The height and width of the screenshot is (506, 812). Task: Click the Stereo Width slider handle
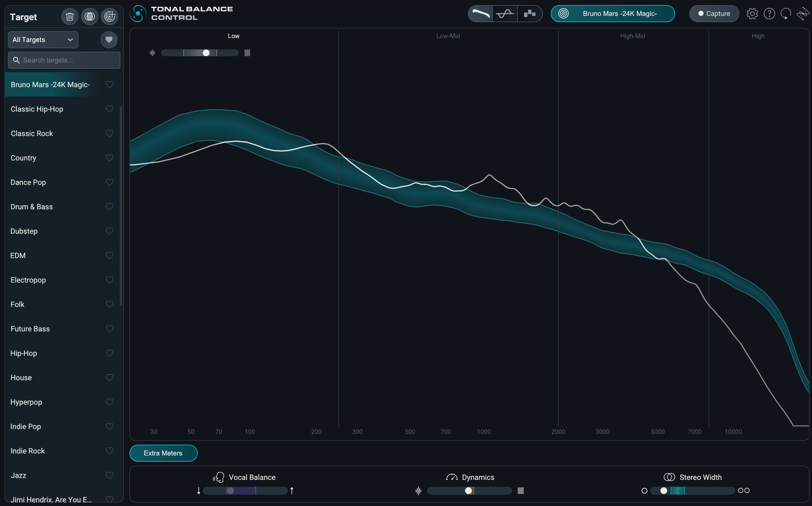click(x=664, y=491)
